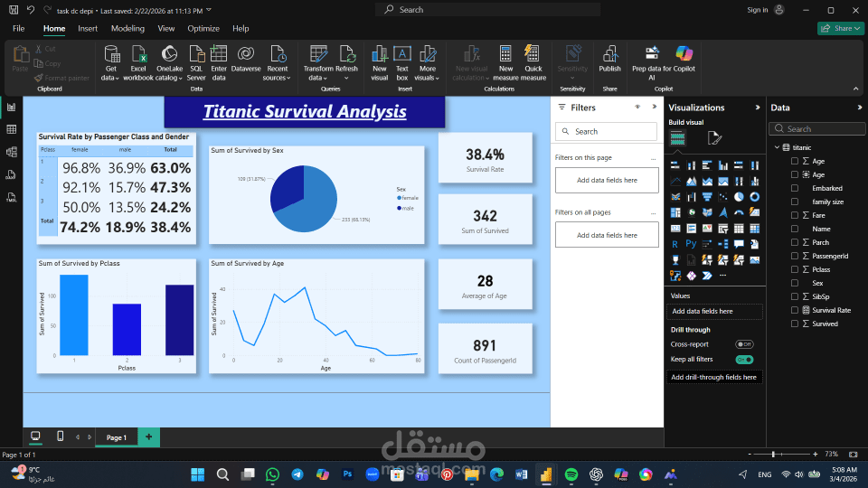Open Table view in the left sidebar
This screenshot has width=868, height=488.
[11, 129]
